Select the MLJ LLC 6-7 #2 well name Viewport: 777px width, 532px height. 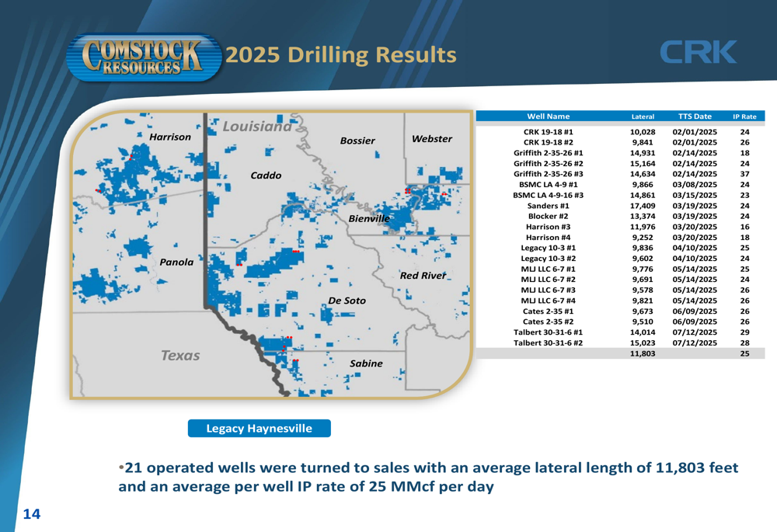[x=548, y=280]
